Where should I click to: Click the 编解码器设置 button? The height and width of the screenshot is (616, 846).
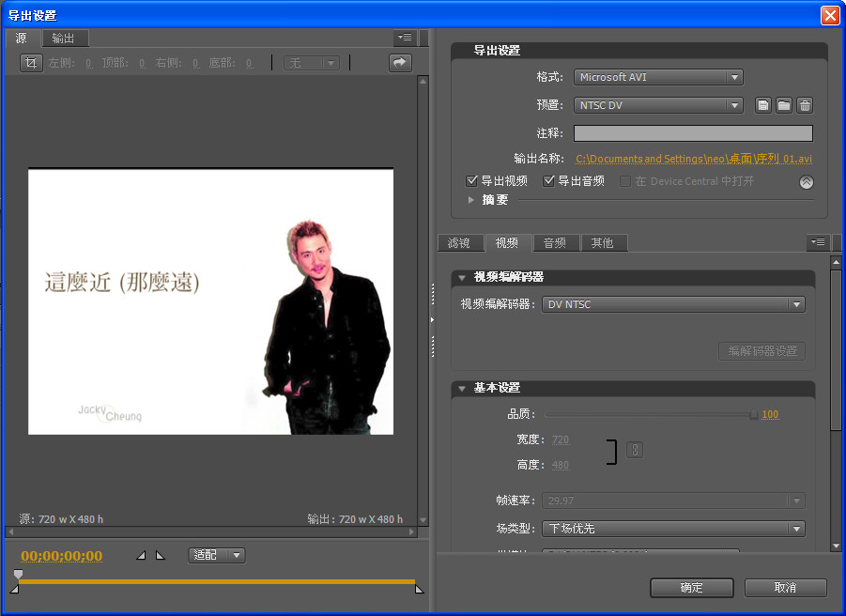(761, 351)
